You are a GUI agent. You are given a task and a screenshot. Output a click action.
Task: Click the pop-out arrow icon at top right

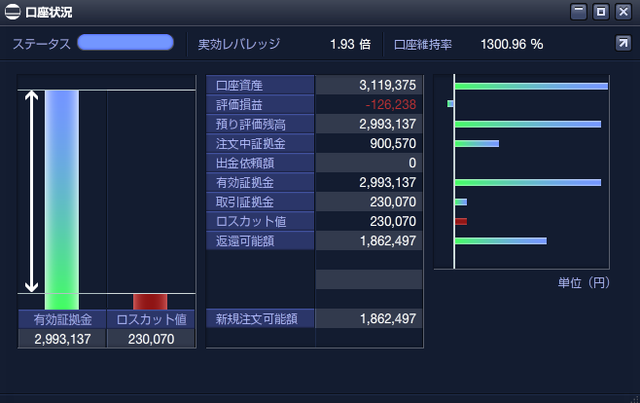(623, 43)
